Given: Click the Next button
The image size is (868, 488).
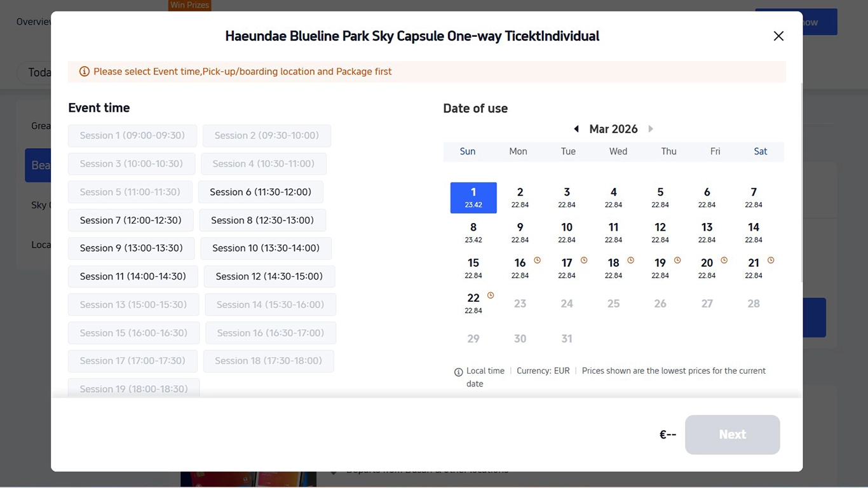Looking at the screenshot, I should point(733,435).
